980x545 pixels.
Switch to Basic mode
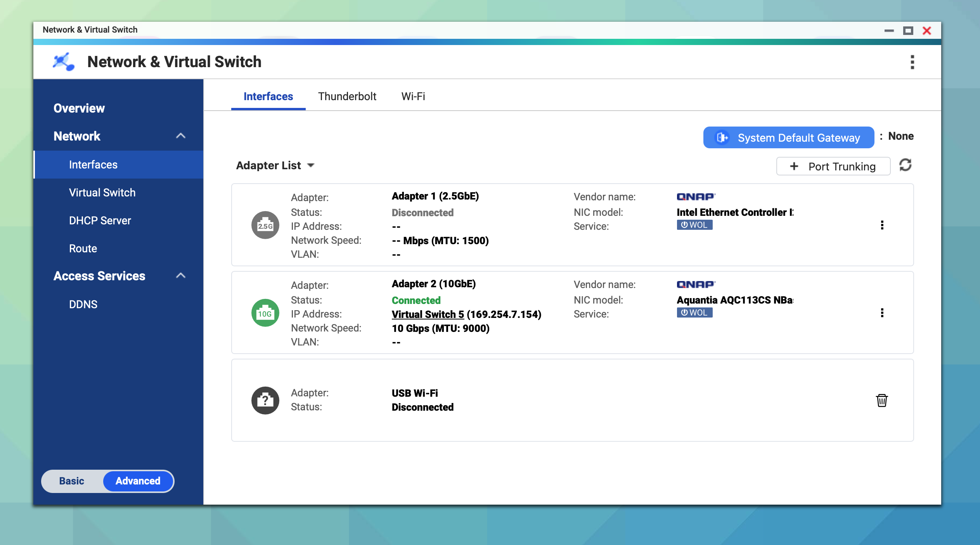click(72, 481)
